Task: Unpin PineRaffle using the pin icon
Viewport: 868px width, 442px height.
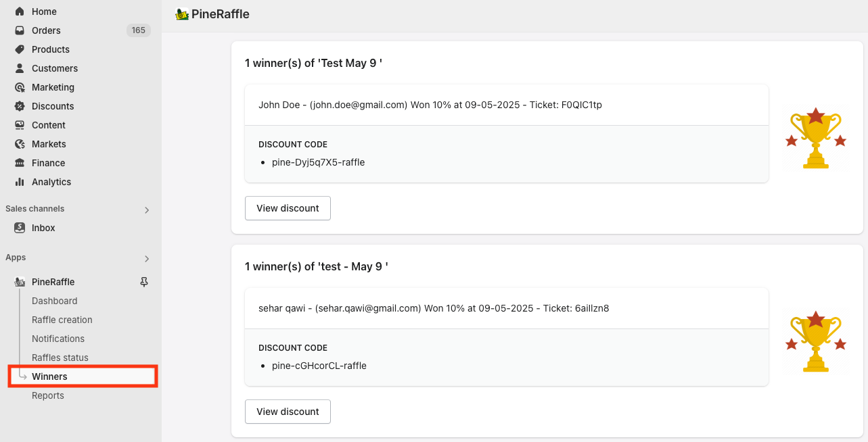Action: pos(144,282)
